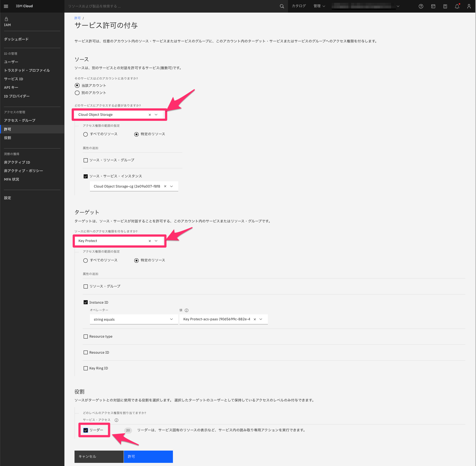Open Authorizations item in the sidebar

click(32, 129)
